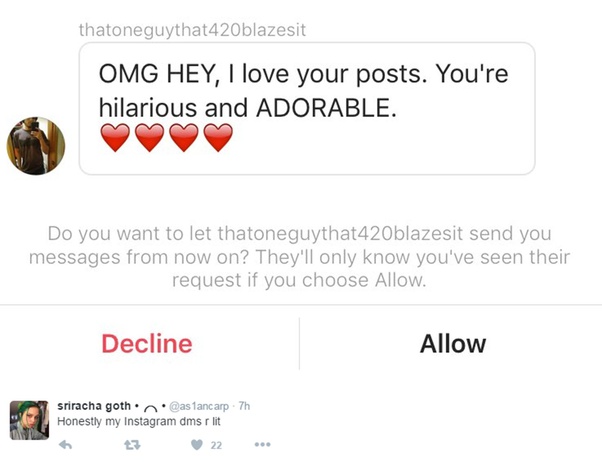This screenshot has height=462, width=602.
Task: Click the reply arrow icon under the tweet
Action: 66,445
